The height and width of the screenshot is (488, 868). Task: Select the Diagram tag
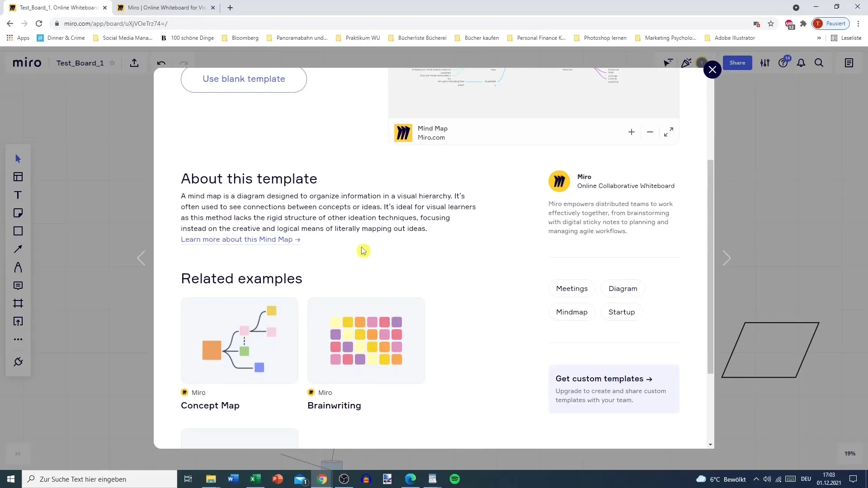(x=623, y=289)
